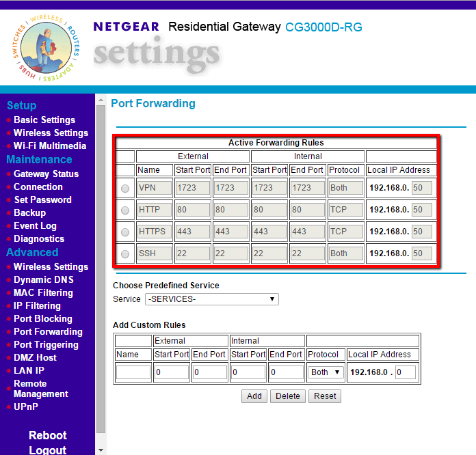Click the custom rule Name field
Image resolution: width=476 pixels, height=455 pixels.
(133, 372)
